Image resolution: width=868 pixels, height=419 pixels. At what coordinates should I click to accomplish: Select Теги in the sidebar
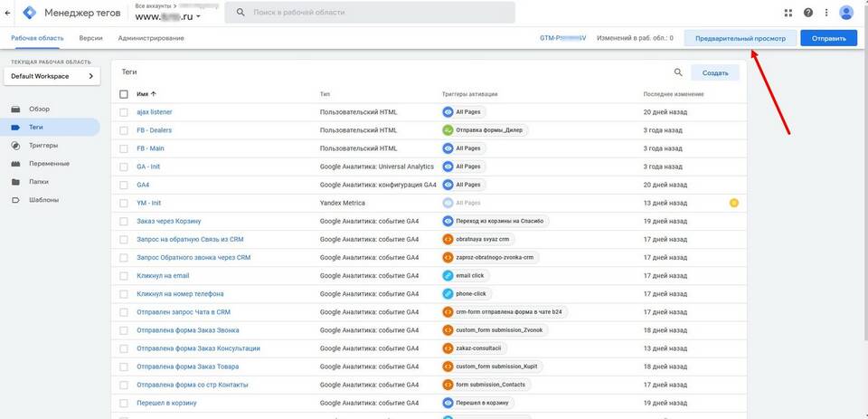[x=50, y=127]
